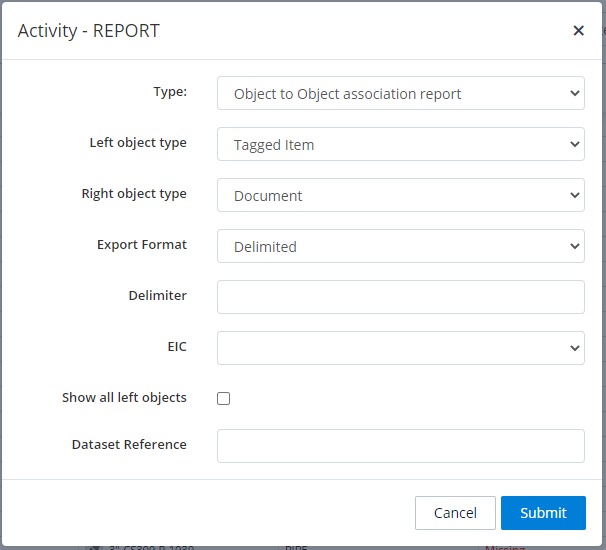Click the 'Type:' label
The width and height of the screenshot is (606, 550).
point(170,92)
